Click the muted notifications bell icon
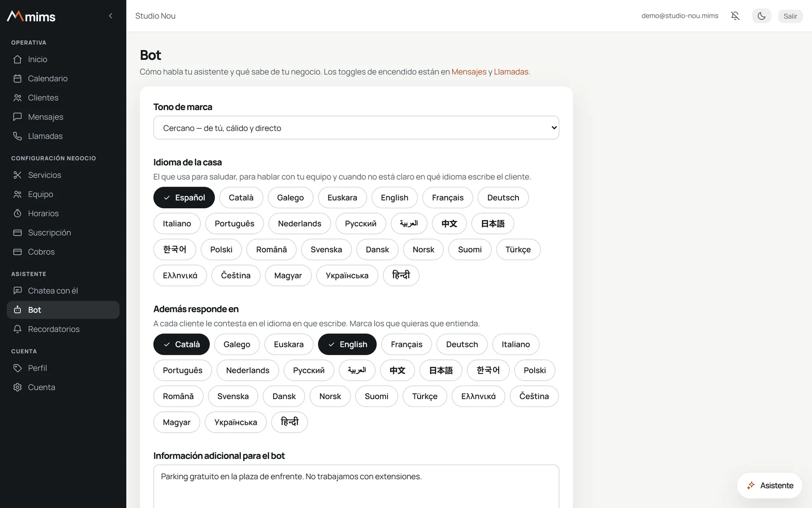812x508 pixels. (735, 16)
